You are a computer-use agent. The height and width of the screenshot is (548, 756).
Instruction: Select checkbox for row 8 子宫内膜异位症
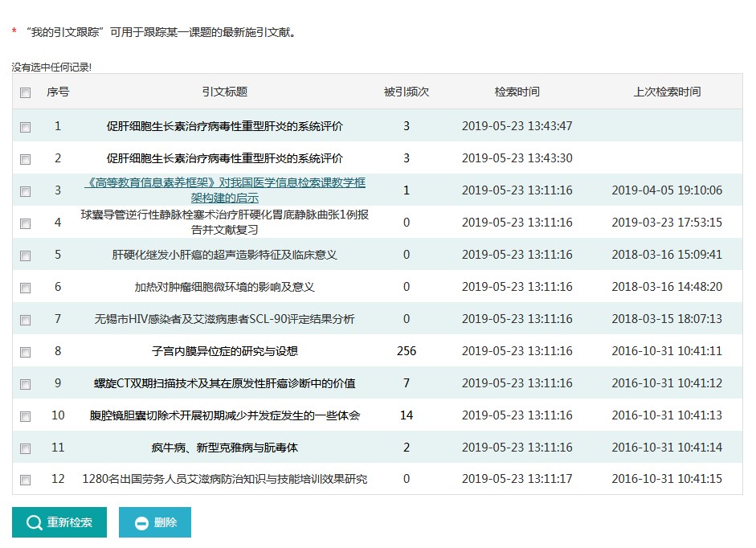[x=26, y=352]
